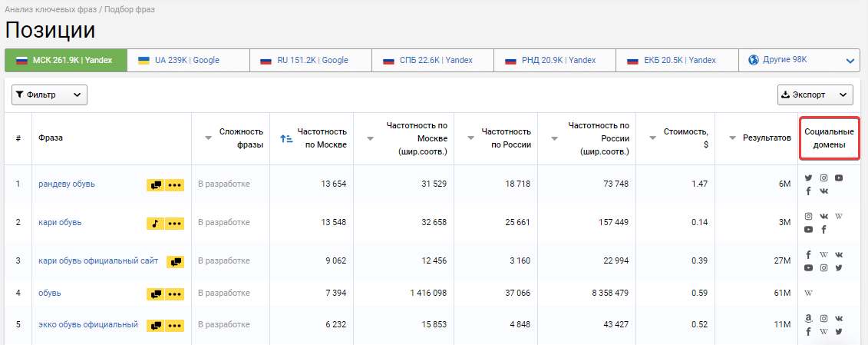Open кари обувь официальный сайт link

(x=98, y=260)
